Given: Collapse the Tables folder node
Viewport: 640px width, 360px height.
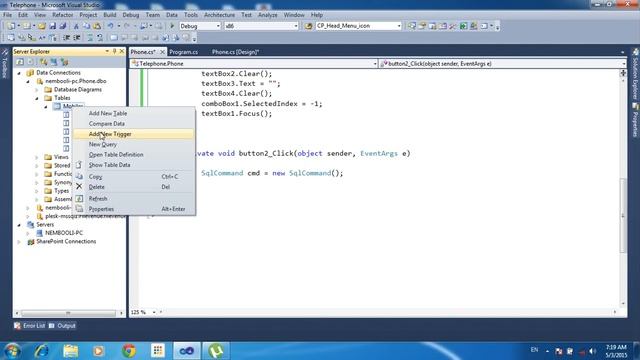Looking at the screenshot, I should 37,98.
